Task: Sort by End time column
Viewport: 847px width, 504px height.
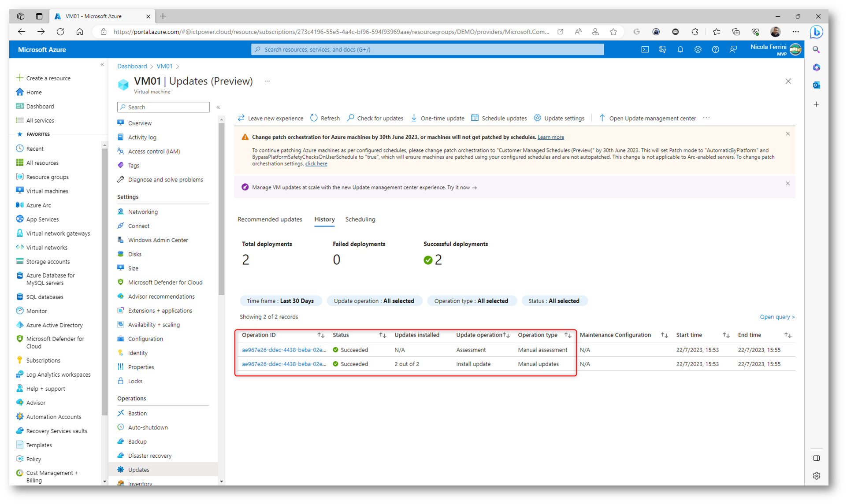Action: [788, 335]
